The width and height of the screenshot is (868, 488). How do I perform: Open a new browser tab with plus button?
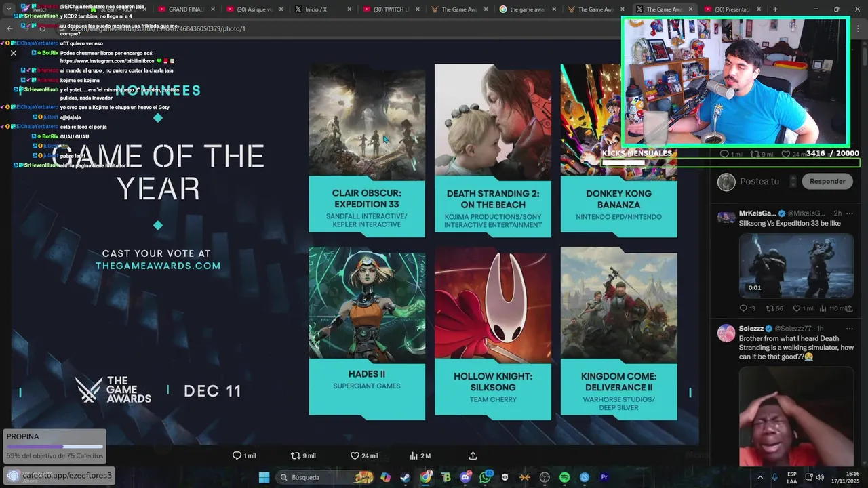click(x=775, y=9)
